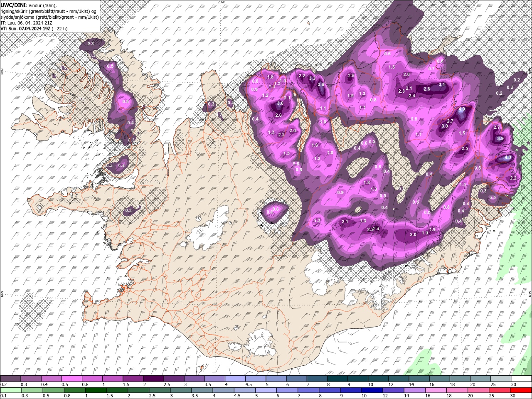
Task: Click the 2.3 precipitation value on the map
Action: 401,91
